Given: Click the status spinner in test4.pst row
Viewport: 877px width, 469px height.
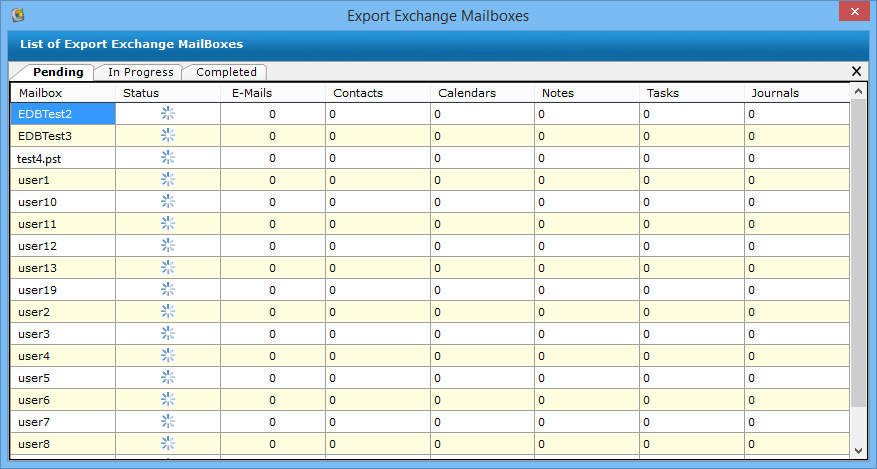Looking at the screenshot, I should [x=168, y=158].
